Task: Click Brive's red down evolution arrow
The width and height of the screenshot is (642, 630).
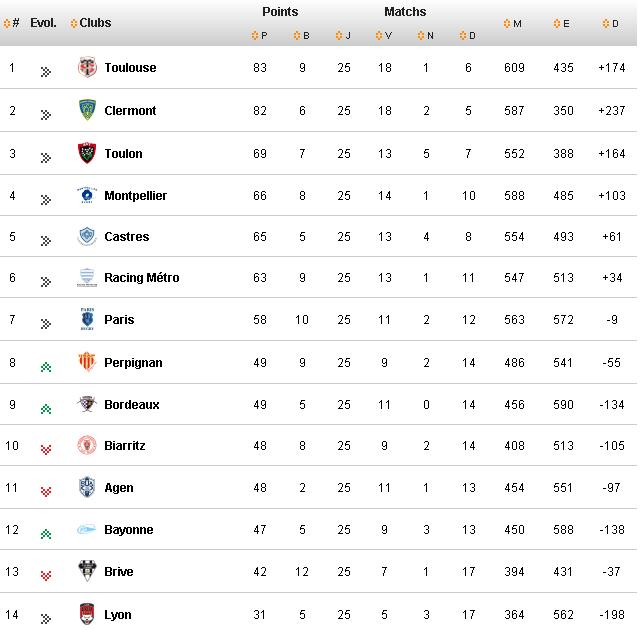Action: point(45,575)
